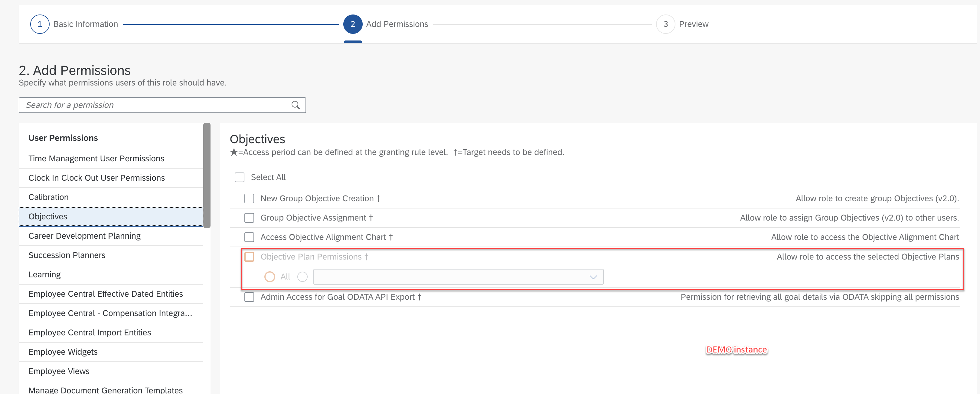980x394 pixels.
Task: Select the All radio button
Action: pos(270,277)
